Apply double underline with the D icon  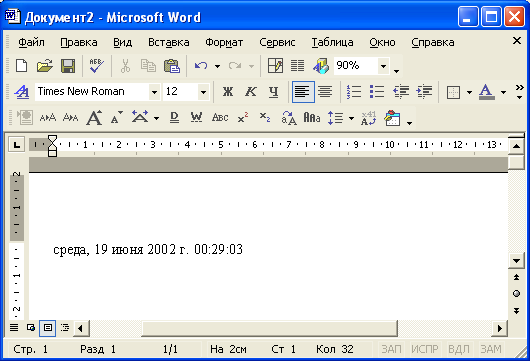click(174, 118)
